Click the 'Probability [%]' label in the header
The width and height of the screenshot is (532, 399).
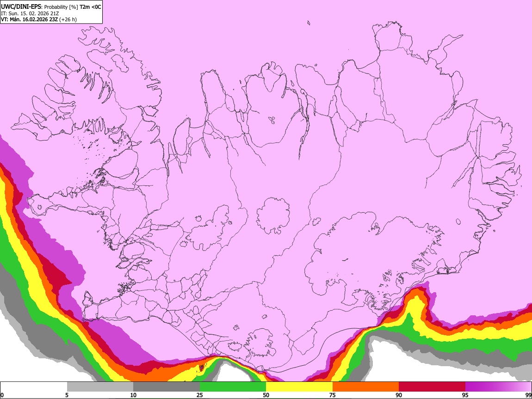[61, 7]
